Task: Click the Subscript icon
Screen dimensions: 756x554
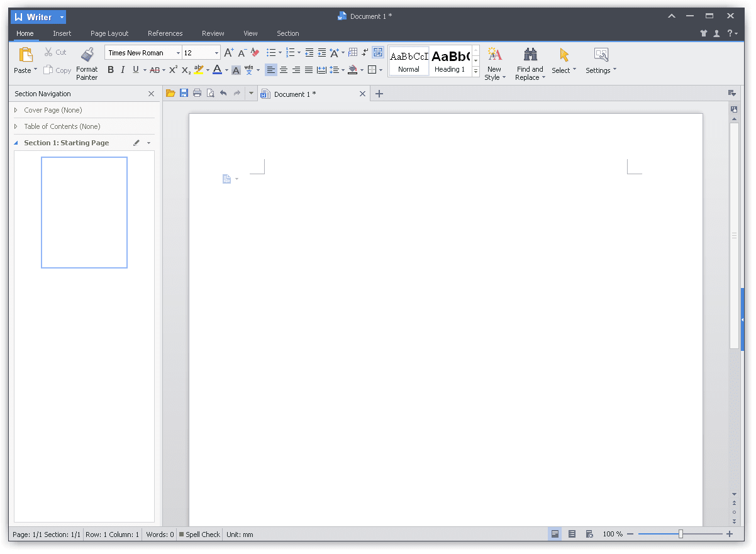Action: (186, 70)
